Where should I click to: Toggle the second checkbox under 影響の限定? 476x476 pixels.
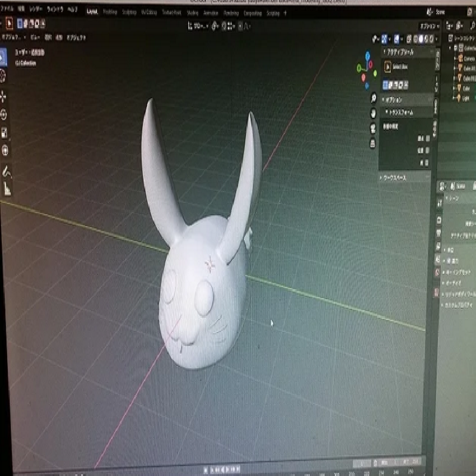426,149
